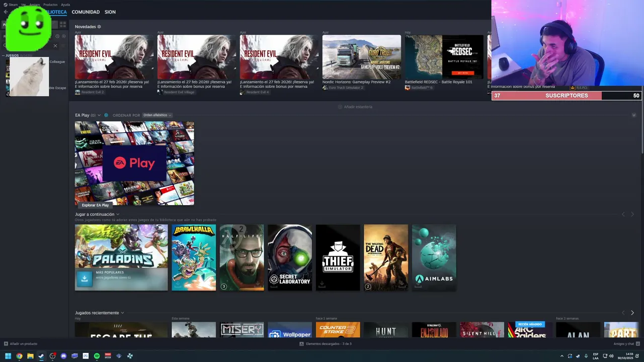Open the Steam menu
Screen dimensions: 644x362
(13, 5)
